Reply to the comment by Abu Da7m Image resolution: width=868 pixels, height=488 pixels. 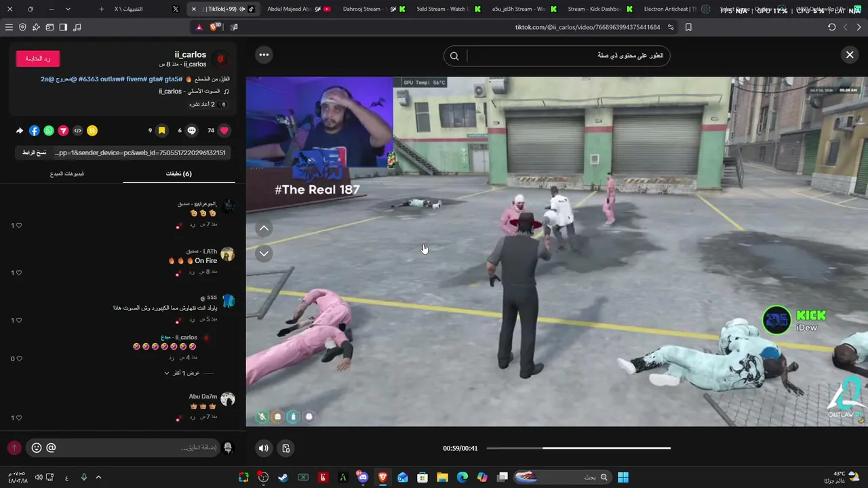pos(193,418)
